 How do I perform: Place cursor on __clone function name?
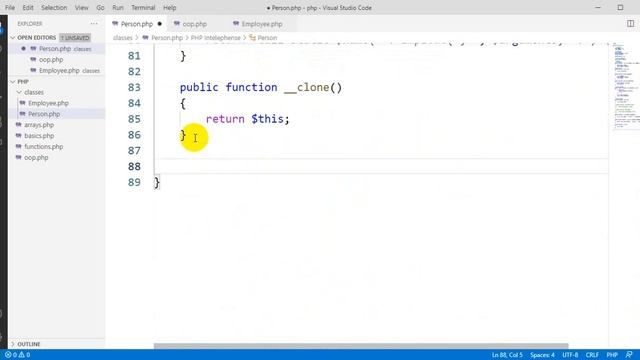click(x=307, y=87)
